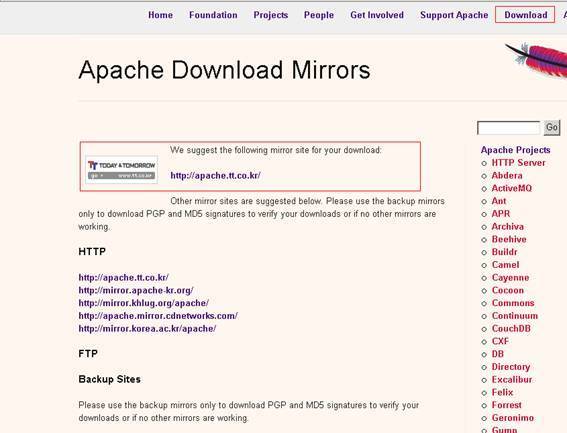Viewport: 567px width, 433px height.
Task: Click the Apache Download Mirrors page title
Action: pyautogui.click(x=224, y=70)
